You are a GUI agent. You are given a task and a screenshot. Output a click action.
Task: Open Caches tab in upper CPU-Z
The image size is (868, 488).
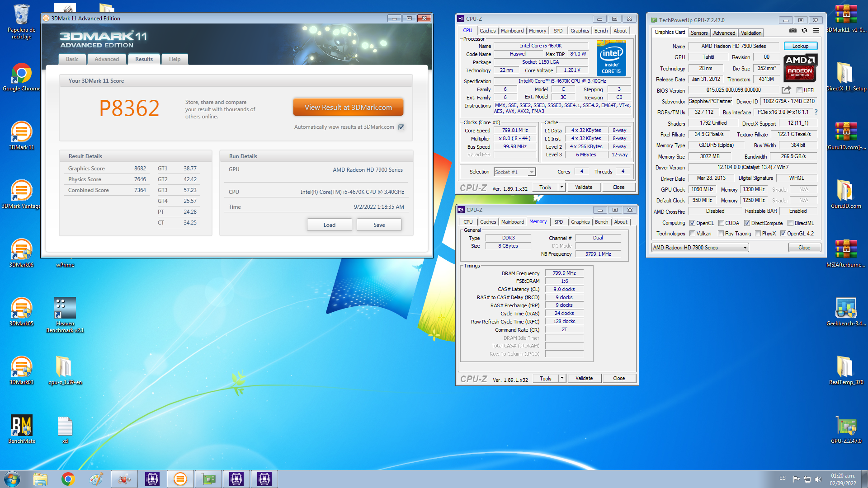pyautogui.click(x=487, y=31)
